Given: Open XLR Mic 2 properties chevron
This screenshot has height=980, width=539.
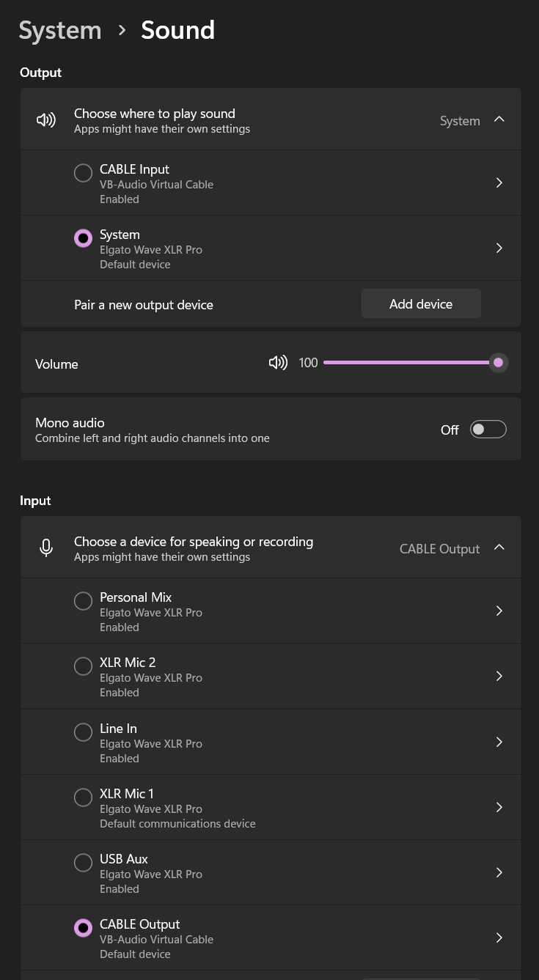Looking at the screenshot, I should (499, 676).
